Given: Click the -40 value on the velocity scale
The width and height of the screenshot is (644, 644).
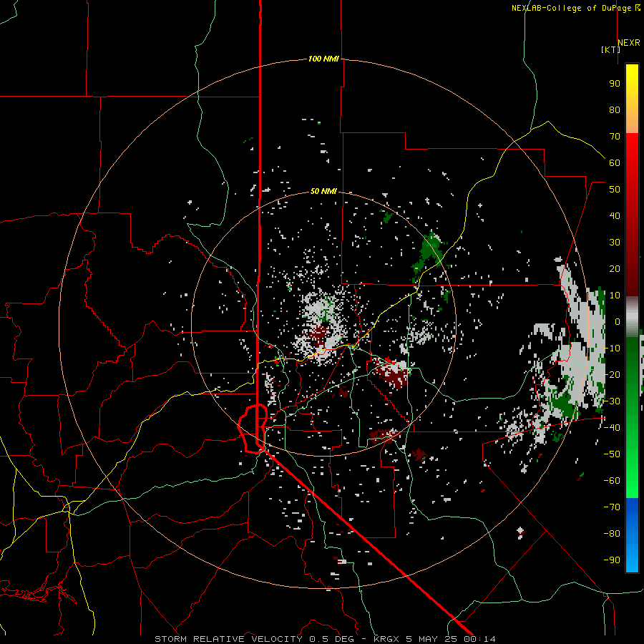Looking at the screenshot, I should coord(612,428).
